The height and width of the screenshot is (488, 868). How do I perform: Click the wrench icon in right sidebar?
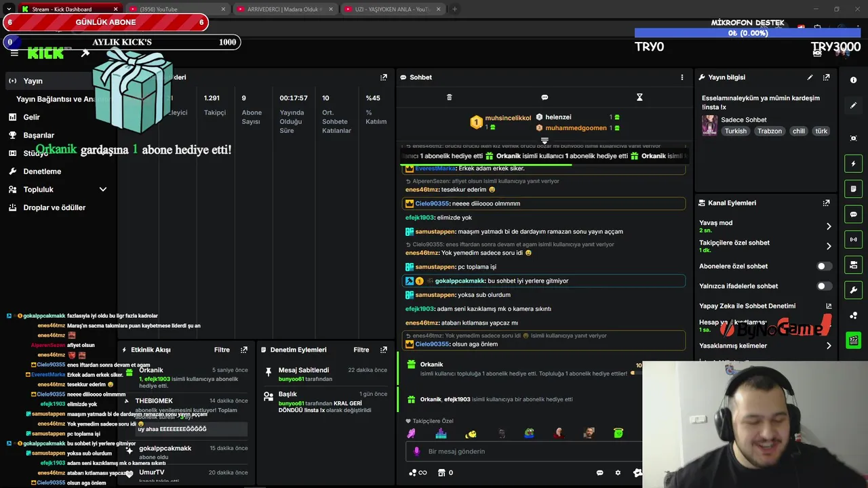pos(853,290)
